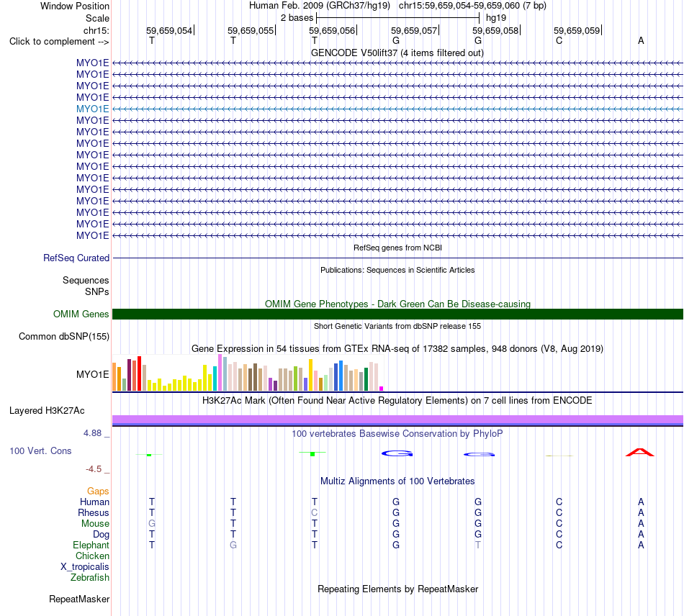Click the Zebrafish species label
684x616 pixels.
(90, 578)
